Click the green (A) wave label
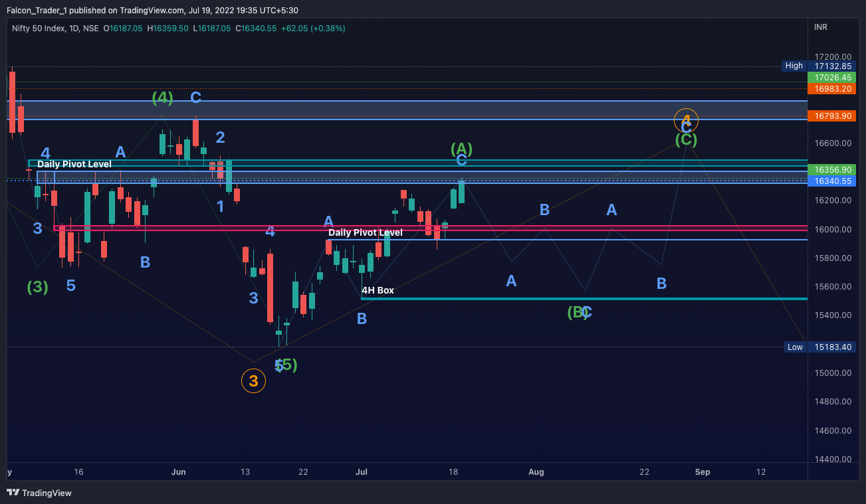Viewport: 866px width, 504px height. 461,148
